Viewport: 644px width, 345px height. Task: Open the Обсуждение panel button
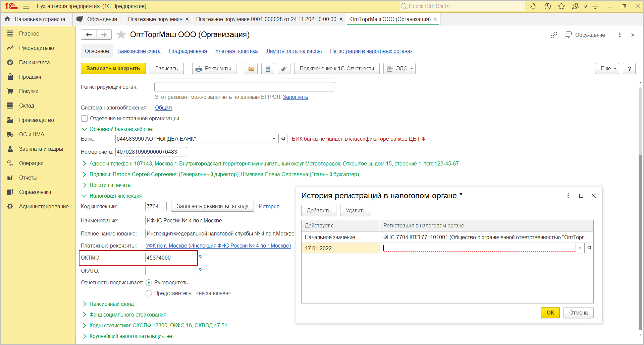(x=585, y=35)
